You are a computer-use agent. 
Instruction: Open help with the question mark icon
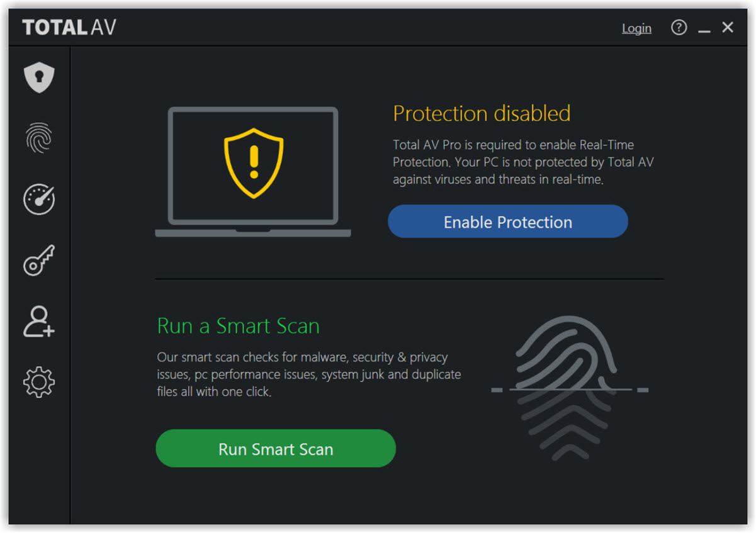pyautogui.click(x=679, y=28)
